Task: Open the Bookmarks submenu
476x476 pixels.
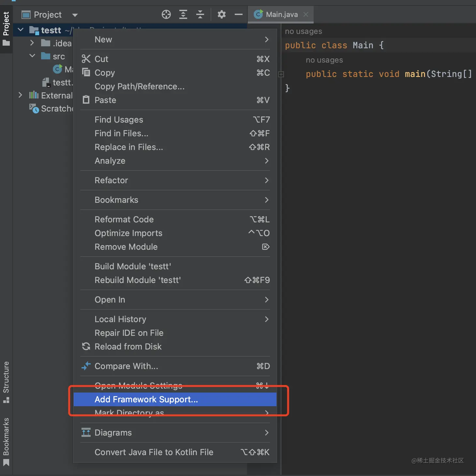Action: [x=175, y=200]
